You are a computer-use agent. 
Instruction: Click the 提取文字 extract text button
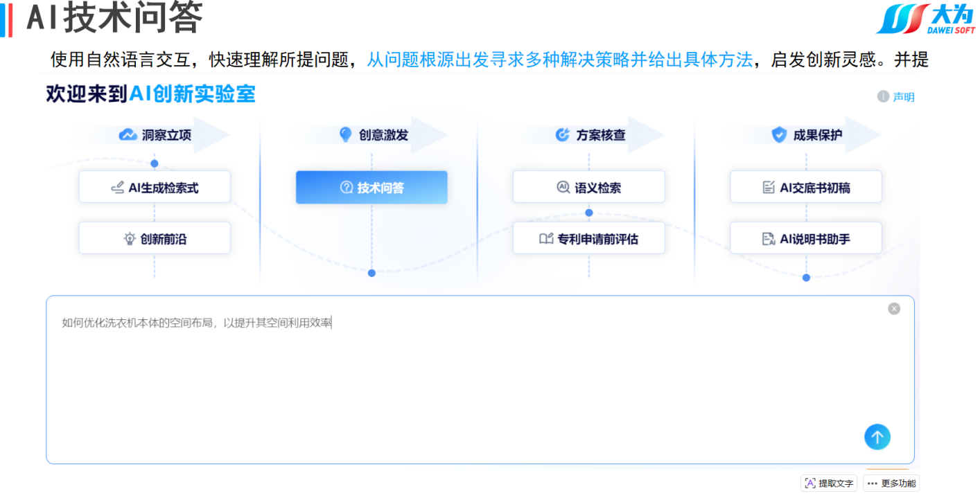point(829,483)
